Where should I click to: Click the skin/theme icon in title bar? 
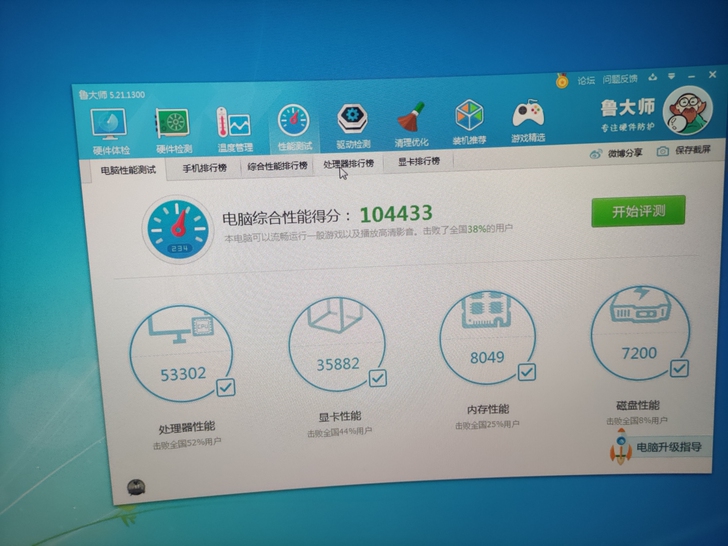[653, 77]
